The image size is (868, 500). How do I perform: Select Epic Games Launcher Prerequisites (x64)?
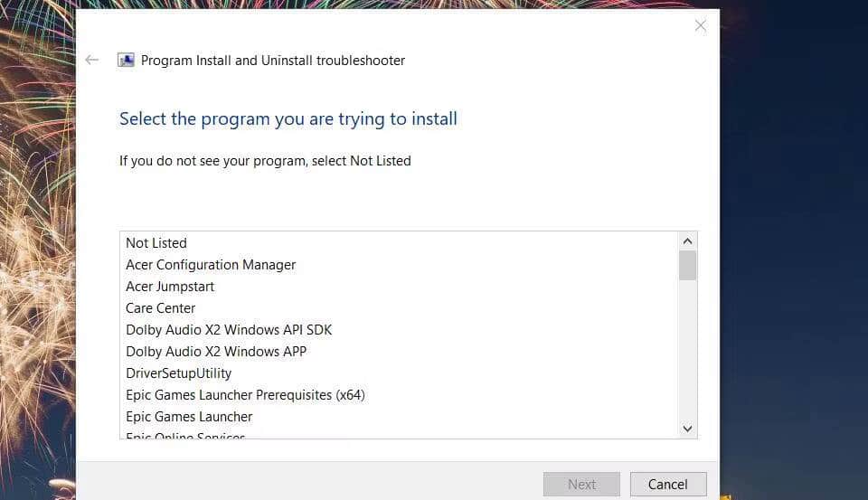coord(245,395)
